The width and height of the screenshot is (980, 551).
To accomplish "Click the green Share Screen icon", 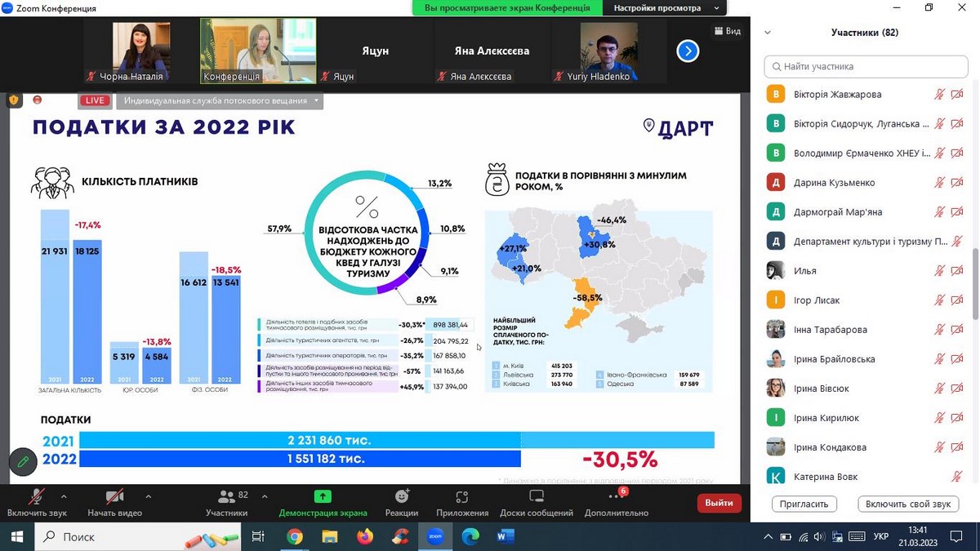I will pyautogui.click(x=323, y=496).
